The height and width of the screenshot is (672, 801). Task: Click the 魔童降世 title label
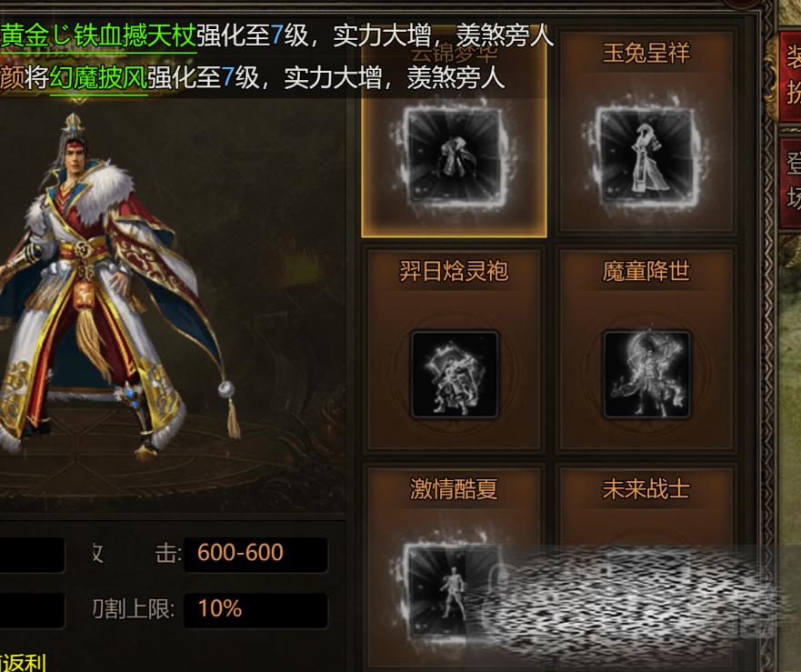pyautogui.click(x=646, y=271)
